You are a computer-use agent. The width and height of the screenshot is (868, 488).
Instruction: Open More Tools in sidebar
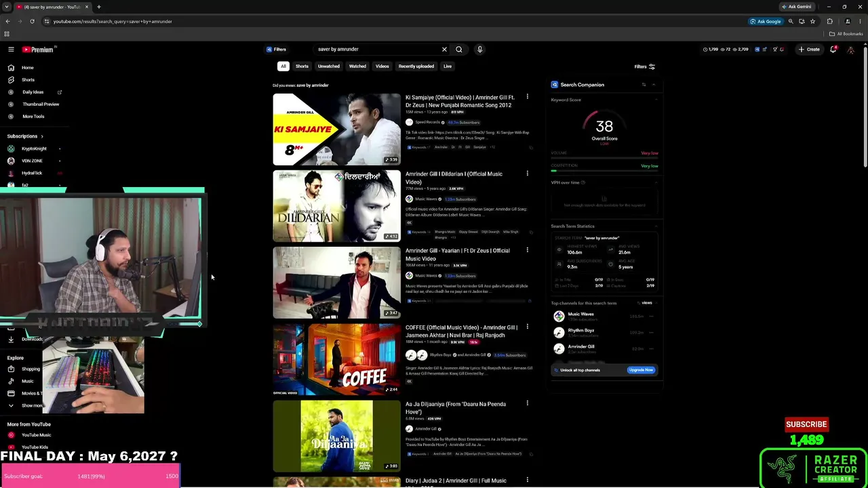coord(33,117)
